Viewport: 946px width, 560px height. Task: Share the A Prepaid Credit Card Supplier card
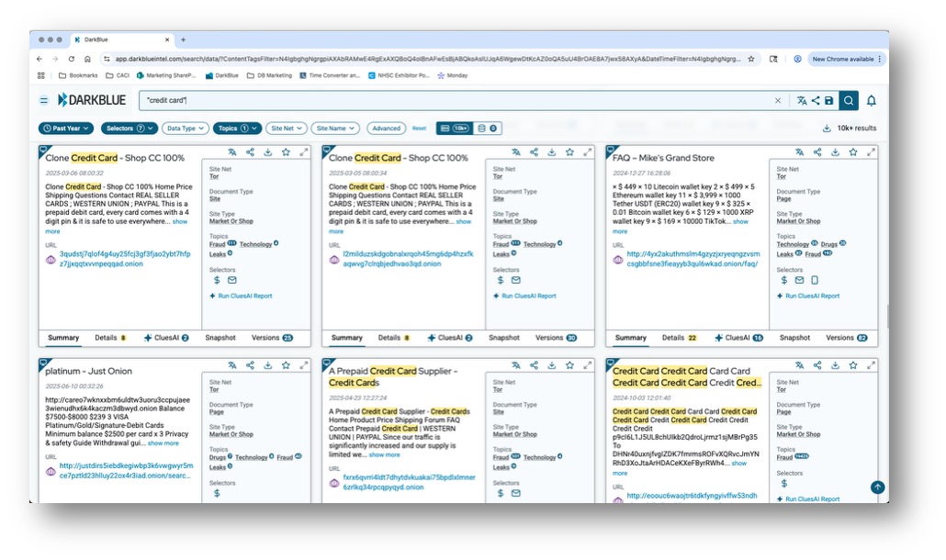[534, 365]
